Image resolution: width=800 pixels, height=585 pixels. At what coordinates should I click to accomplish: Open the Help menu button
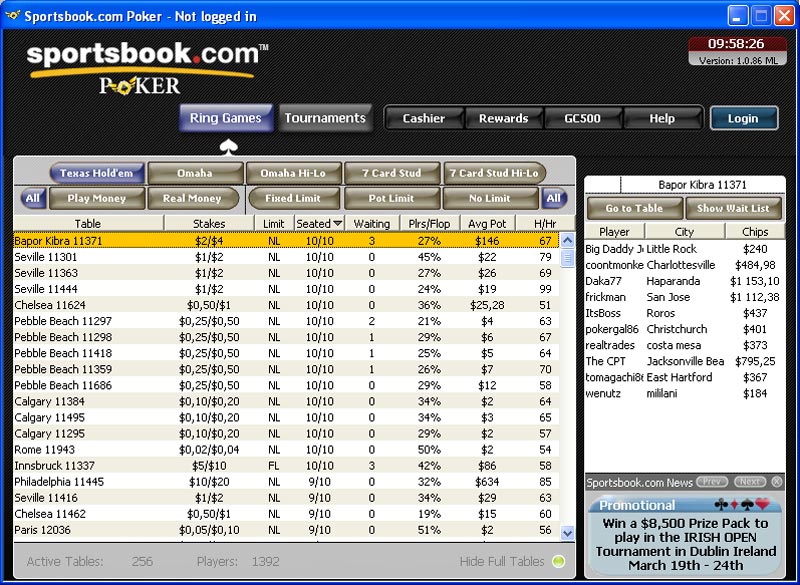click(662, 118)
